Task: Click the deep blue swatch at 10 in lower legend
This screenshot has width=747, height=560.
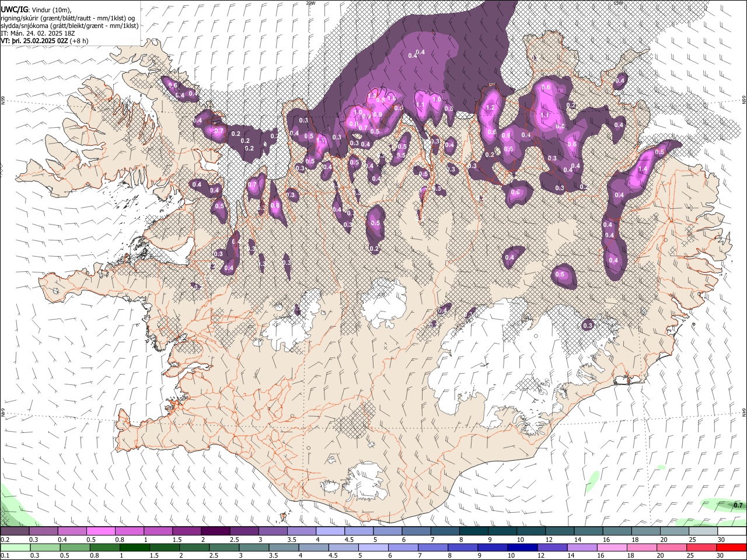Action: tap(522, 547)
